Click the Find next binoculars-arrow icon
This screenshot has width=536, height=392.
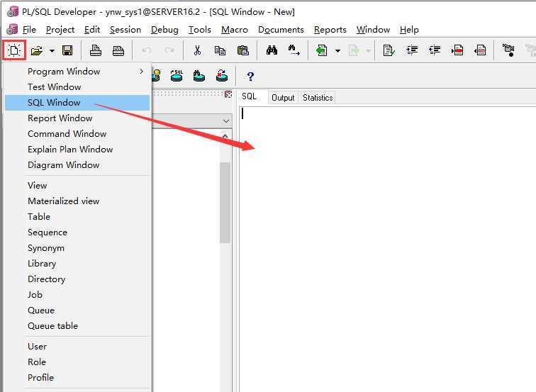(x=294, y=50)
